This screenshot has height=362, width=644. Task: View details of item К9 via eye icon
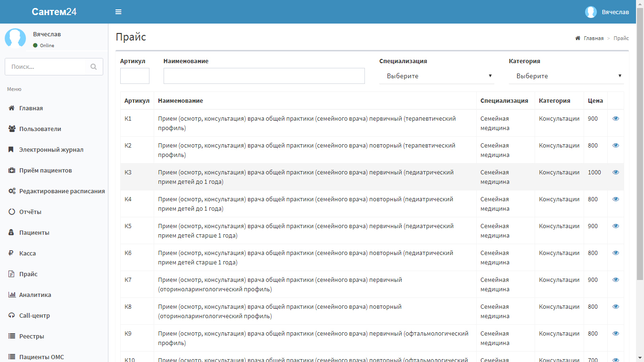616,334
